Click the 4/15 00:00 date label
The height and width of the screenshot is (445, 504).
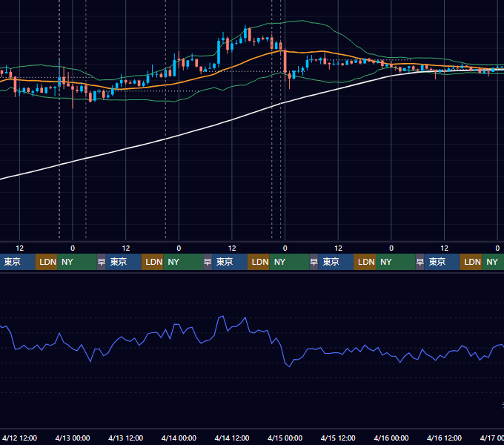pyautogui.click(x=285, y=438)
